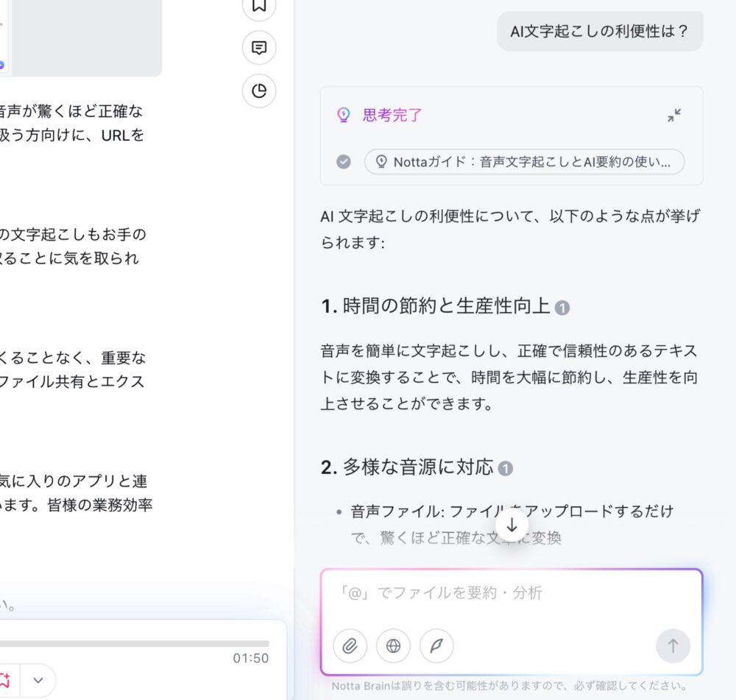
Task: Send message with the up arrow button
Action: point(672,646)
